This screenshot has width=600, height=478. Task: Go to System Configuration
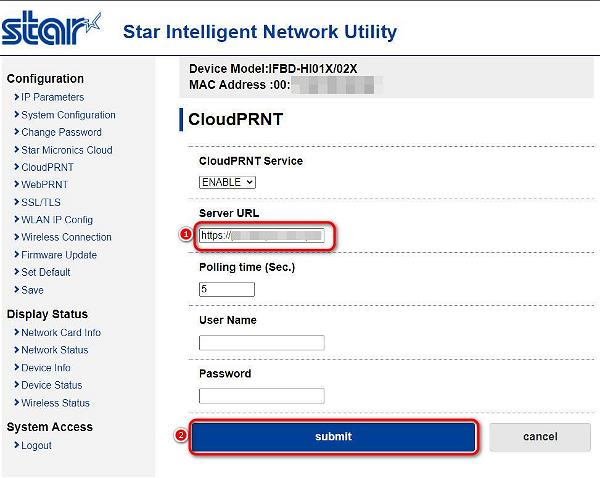(68, 115)
